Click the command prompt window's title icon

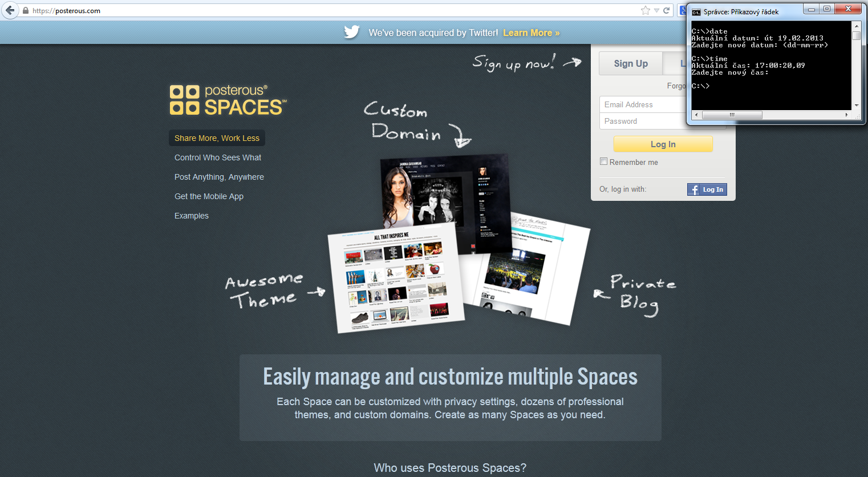[696, 11]
